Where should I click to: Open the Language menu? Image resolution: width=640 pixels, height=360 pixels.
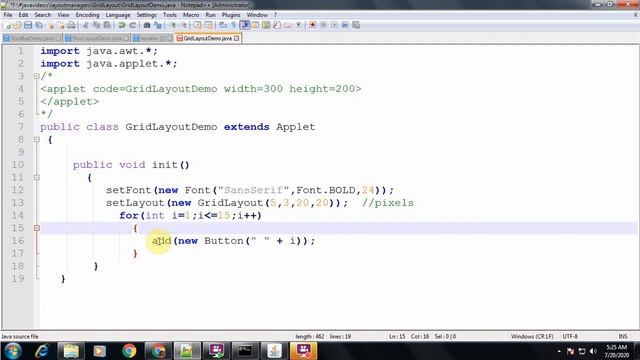coord(118,15)
